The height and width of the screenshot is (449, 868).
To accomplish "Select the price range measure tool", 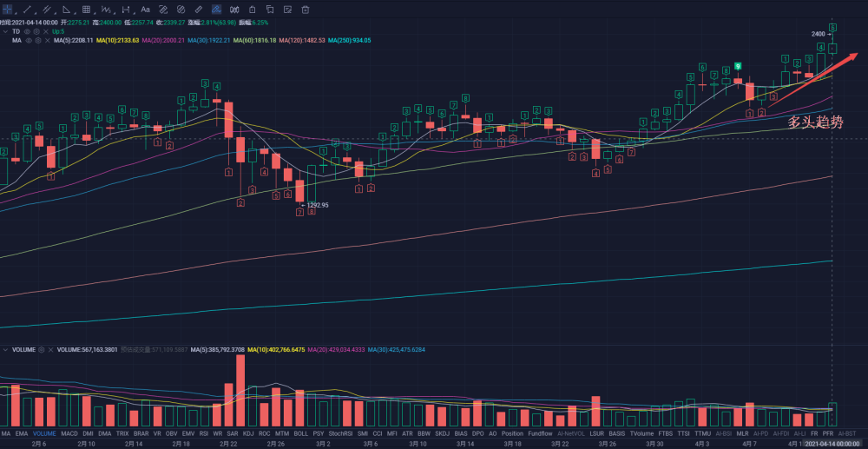I will pyautogui.click(x=126, y=10).
